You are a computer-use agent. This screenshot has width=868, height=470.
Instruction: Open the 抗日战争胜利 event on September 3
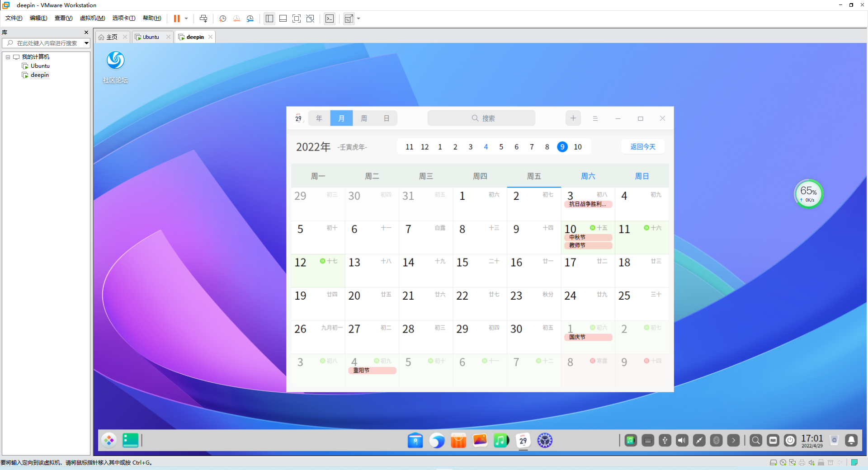588,204
